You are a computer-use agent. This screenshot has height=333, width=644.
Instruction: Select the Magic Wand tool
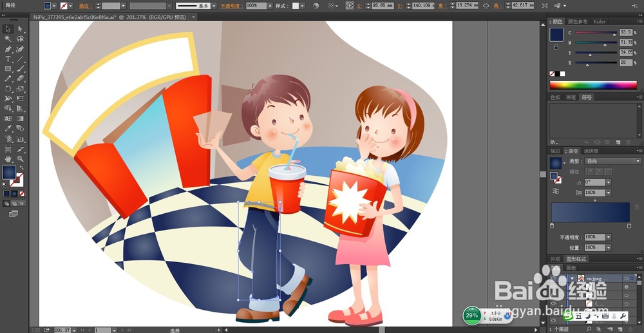8,39
